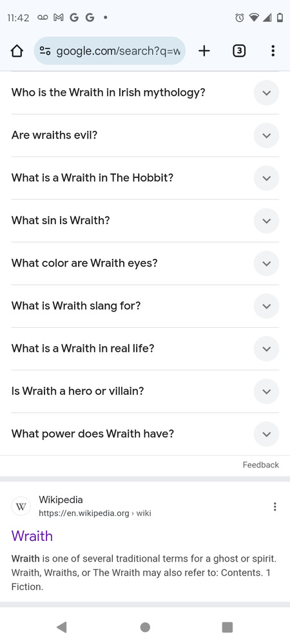This screenshot has width=290, height=644.
Task: Expand "What color are Wraith eyes?"
Action: [x=145, y=263]
